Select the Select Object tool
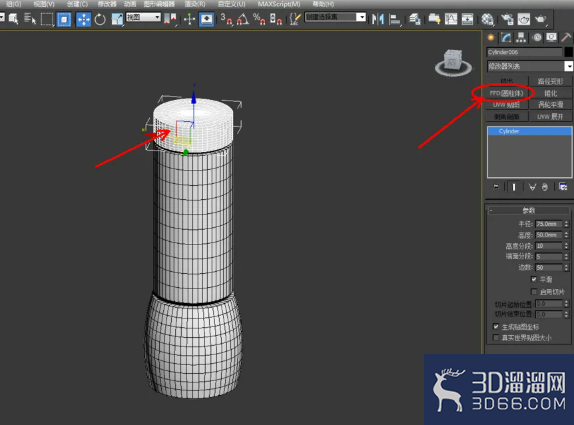The height and width of the screenshot is (425, 574). 14,19
